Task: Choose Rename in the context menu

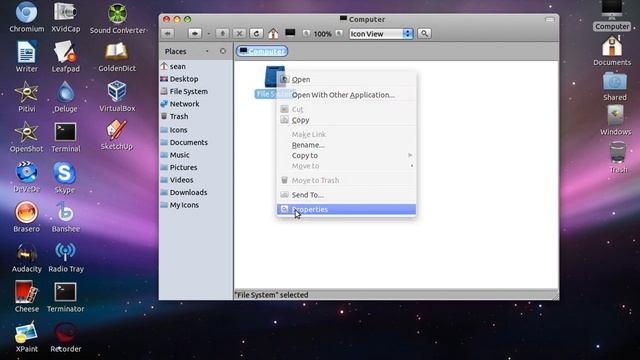Action: [347, 145]
